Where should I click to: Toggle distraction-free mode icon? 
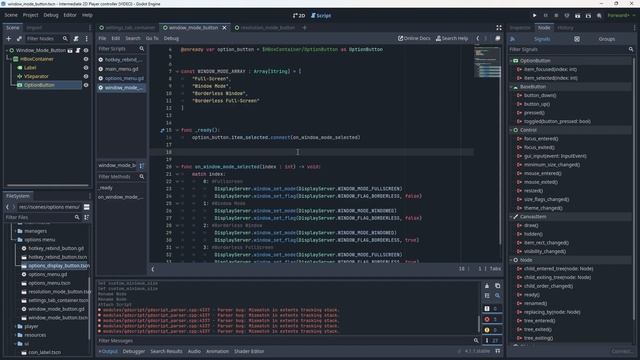[499, 28]
